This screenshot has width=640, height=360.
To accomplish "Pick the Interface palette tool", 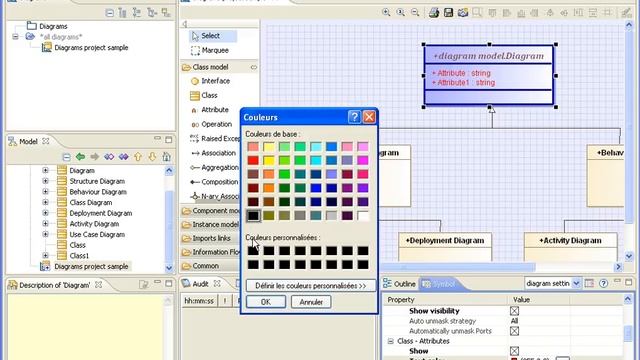I will (x=211, y=81).
